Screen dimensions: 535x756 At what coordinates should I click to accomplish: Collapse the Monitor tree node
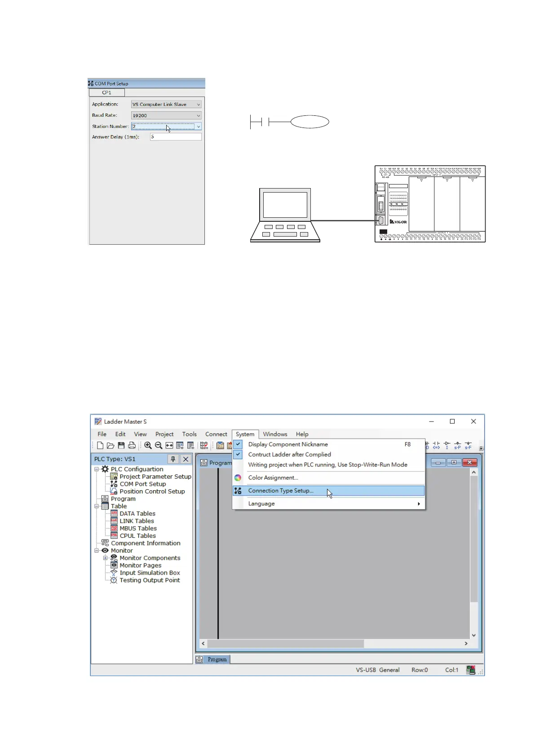[x=97, y=551]
